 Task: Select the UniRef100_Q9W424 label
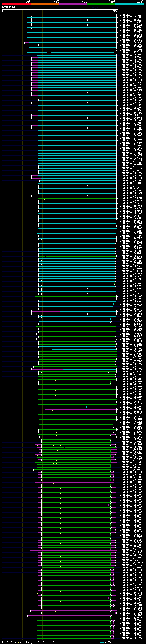pos(131,161)
